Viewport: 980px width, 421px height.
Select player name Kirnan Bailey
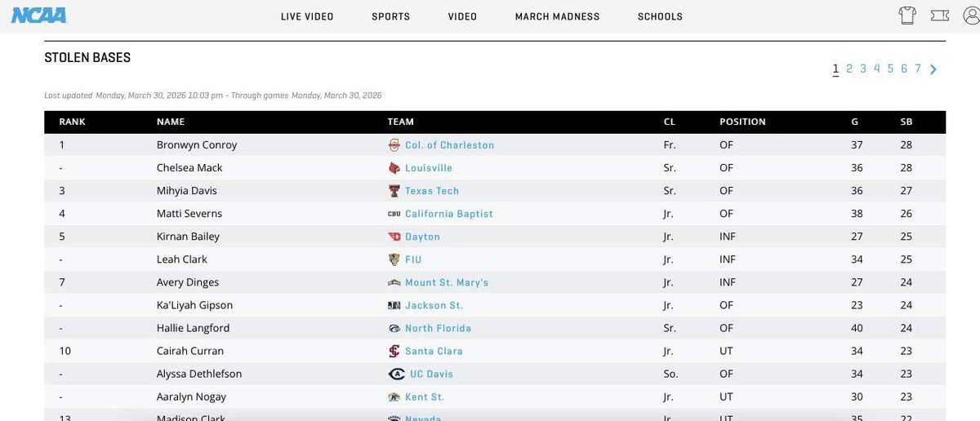point(189,237)
